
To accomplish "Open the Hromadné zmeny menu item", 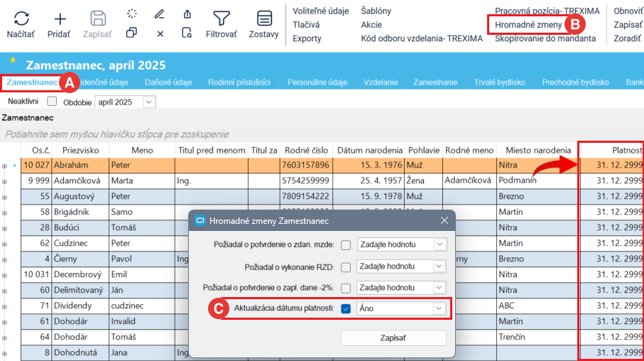I will coord(528,25).
